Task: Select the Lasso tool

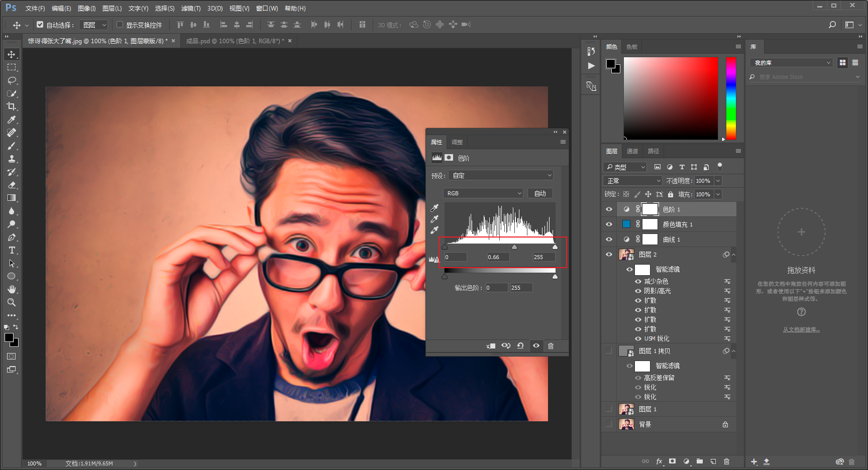Action: 12,80
